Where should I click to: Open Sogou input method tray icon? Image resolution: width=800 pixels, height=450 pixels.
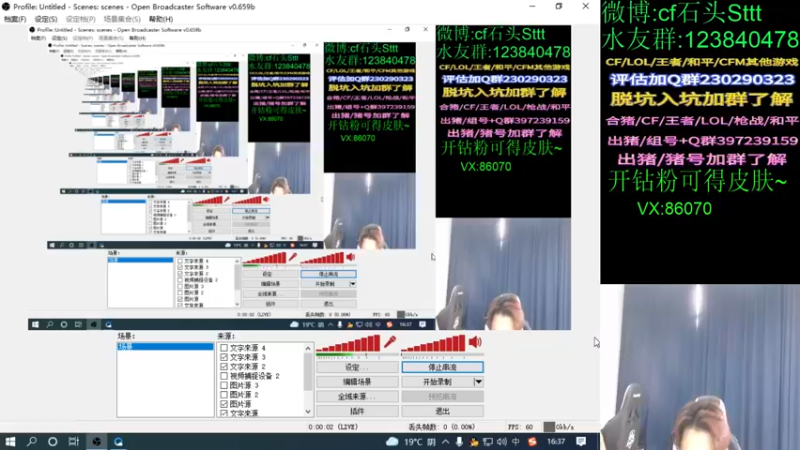[x=532, y=441]
